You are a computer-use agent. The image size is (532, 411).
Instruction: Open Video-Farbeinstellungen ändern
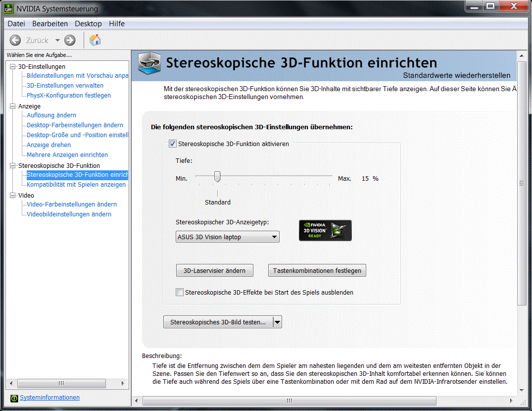(72, 205)
